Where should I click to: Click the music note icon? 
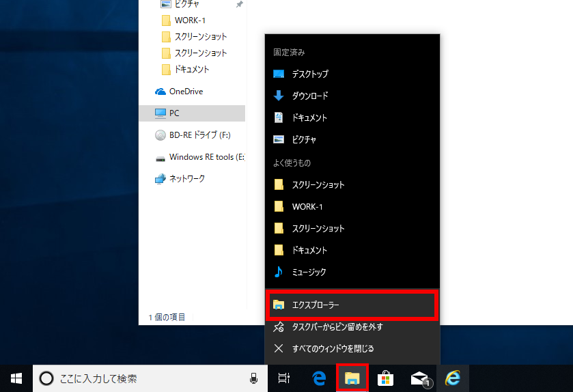[279, 272]
